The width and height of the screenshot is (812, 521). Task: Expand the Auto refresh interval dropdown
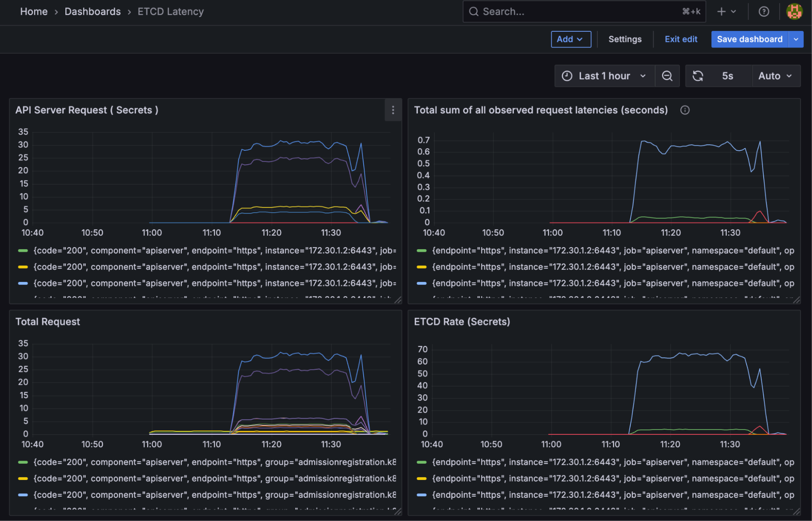click(x=775, y=76)
